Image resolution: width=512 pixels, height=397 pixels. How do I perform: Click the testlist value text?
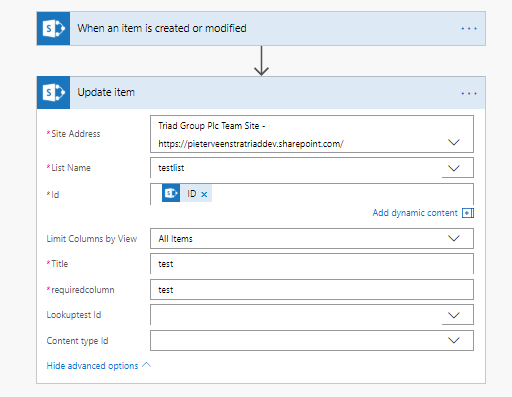tap(171, 168)
